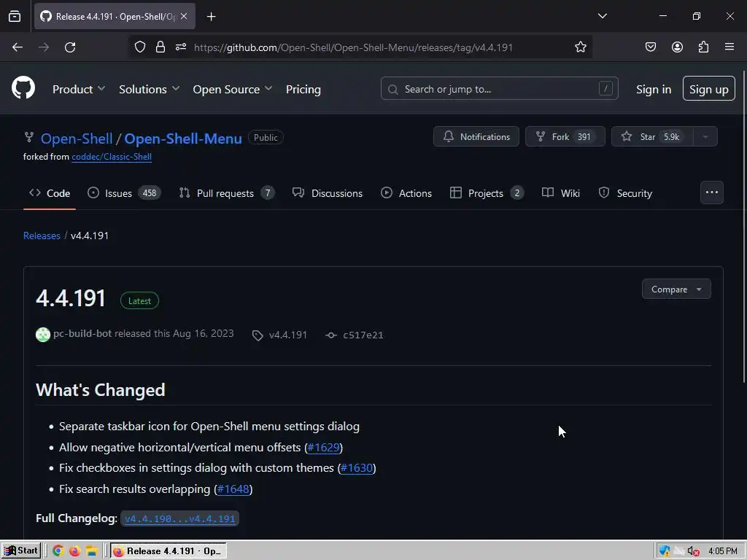Click the padlock site security icon
The image size is (747, 560).
[x=160, y=47]
